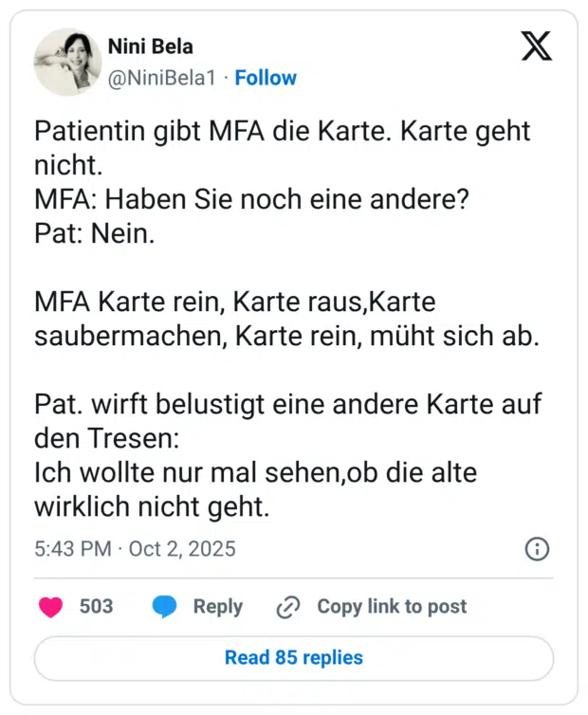This screenshot has width=588, height=715.
Task: Click the paragraph starting "MFA Karte rein"
Action: click(285, 318)
